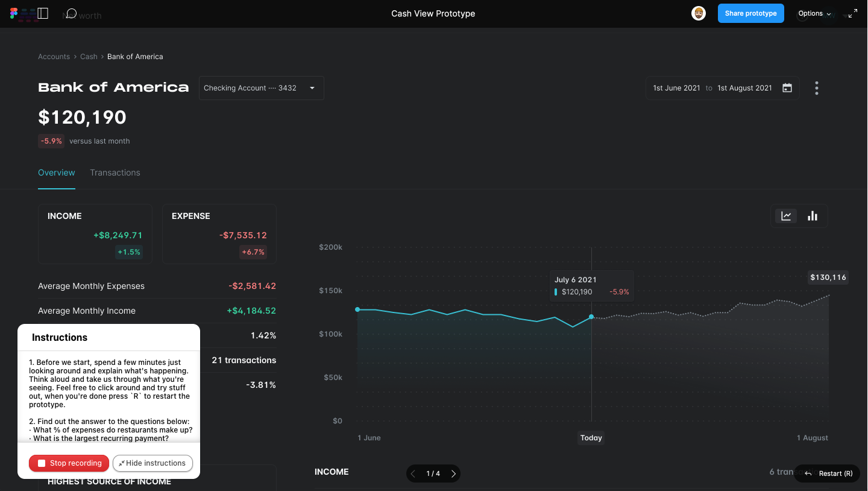Screen dimensions: 868x491
Task: Enter fullscreen with the expand arrows icon
Action: pos(852,13)
